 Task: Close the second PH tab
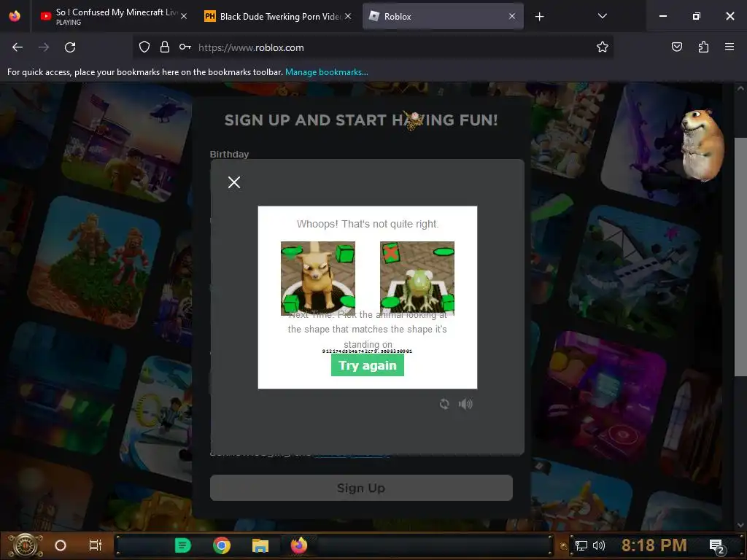[x=348, y=16]
